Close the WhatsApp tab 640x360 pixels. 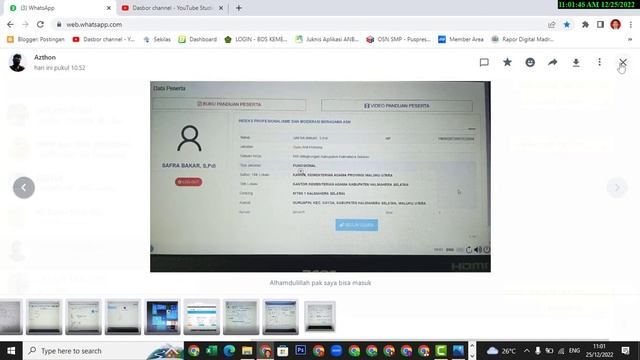109,8
